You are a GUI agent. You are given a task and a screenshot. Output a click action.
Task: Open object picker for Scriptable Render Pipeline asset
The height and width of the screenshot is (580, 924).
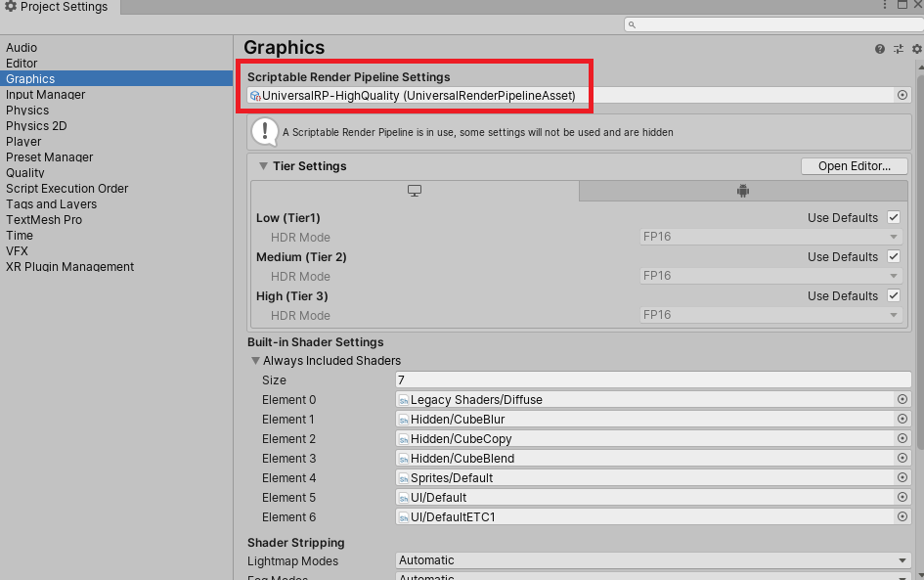coord(902,95)
